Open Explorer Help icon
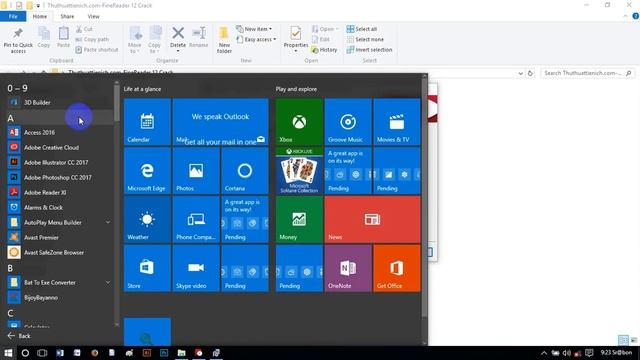640x360 pixels. point(636,16)
